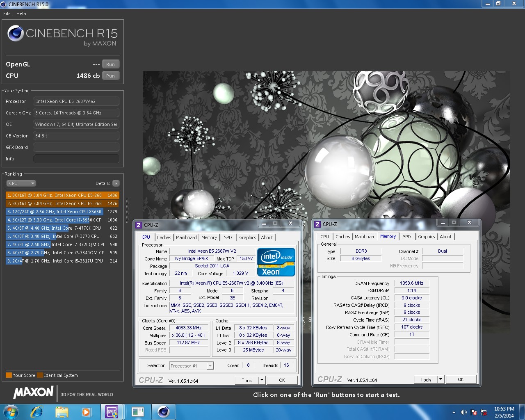Select Core i7-3770 ranking row
This screenshot has height=420, width=525.
62,236
